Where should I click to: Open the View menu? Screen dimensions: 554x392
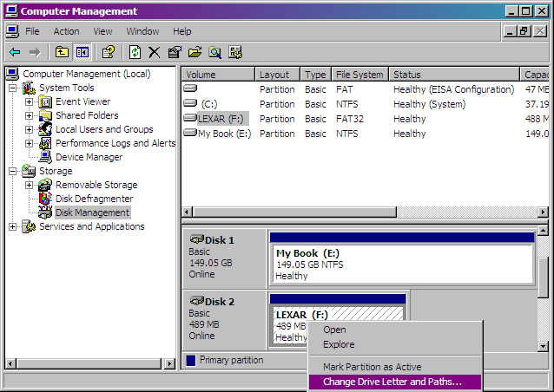click(x=102, y=31)
